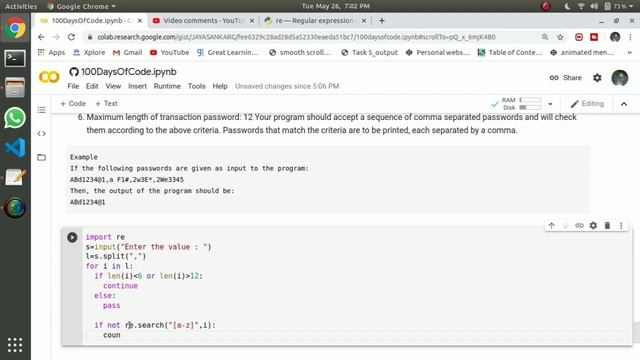The image size is (640, 360).
Task: Open table of contents sidebar icon
Action: [42, 110]
